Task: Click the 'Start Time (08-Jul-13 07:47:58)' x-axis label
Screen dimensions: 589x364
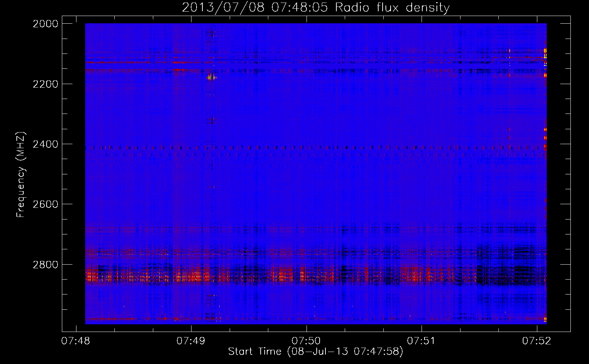Action: tap(316, 352)
